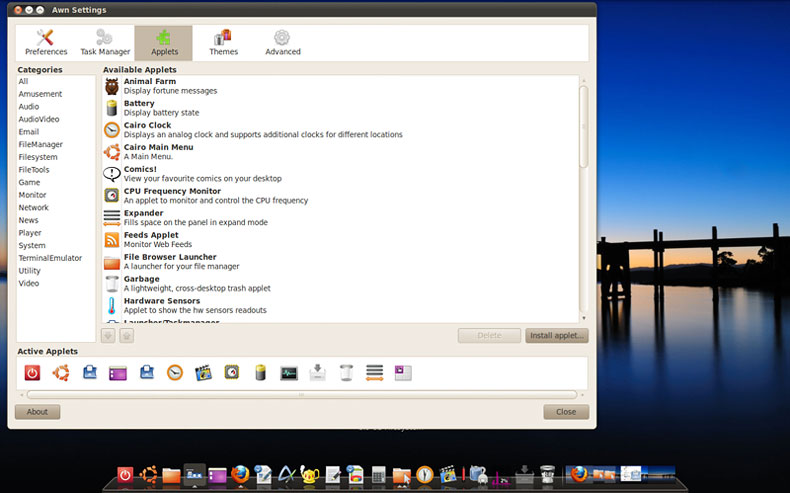Select the All category

click(x=24, y=82)
